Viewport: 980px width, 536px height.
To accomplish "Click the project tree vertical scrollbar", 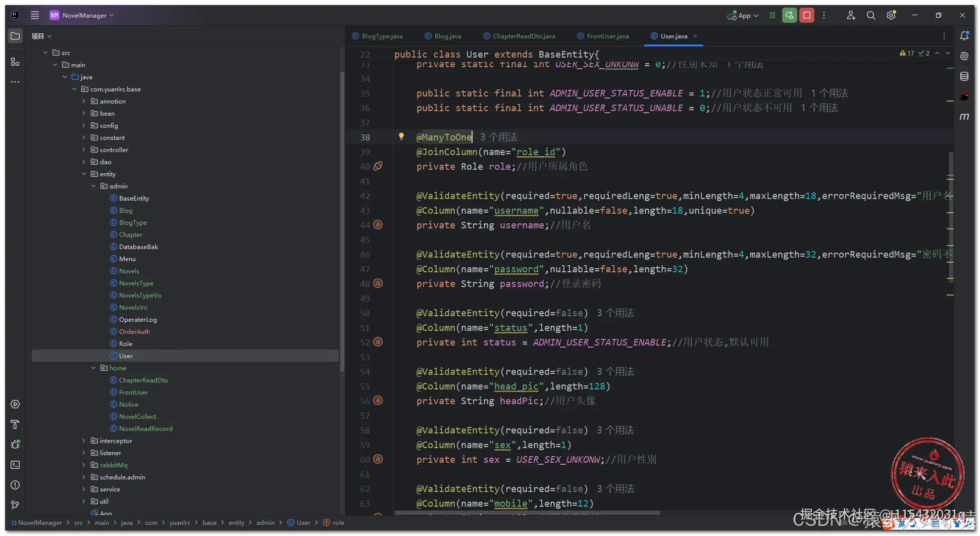I will point(342,221).
